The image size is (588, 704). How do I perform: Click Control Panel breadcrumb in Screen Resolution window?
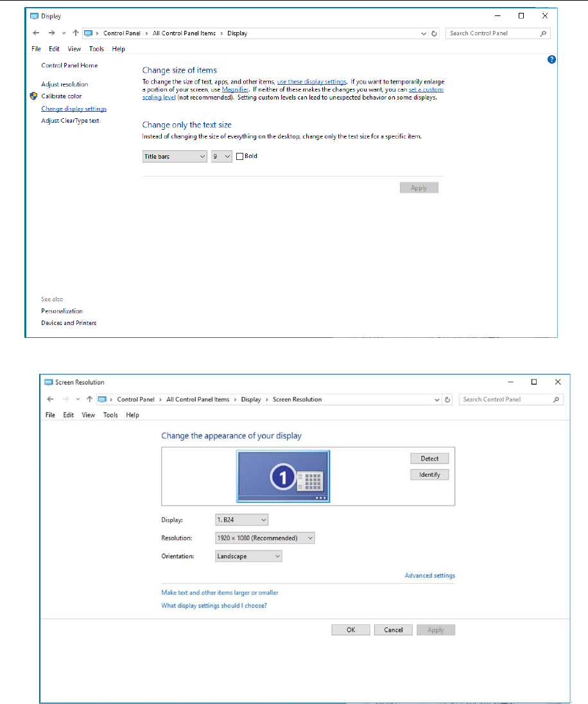click(135, 399)
